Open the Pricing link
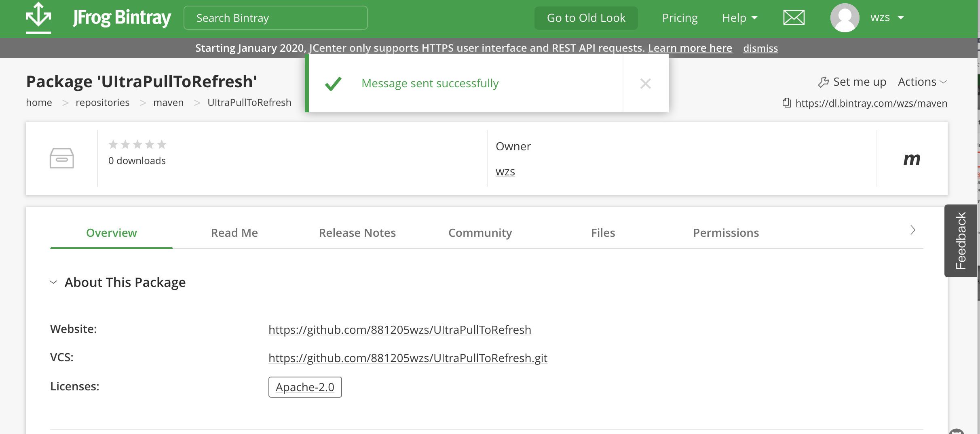Screen dimensions: 980x434 (680, 18)
